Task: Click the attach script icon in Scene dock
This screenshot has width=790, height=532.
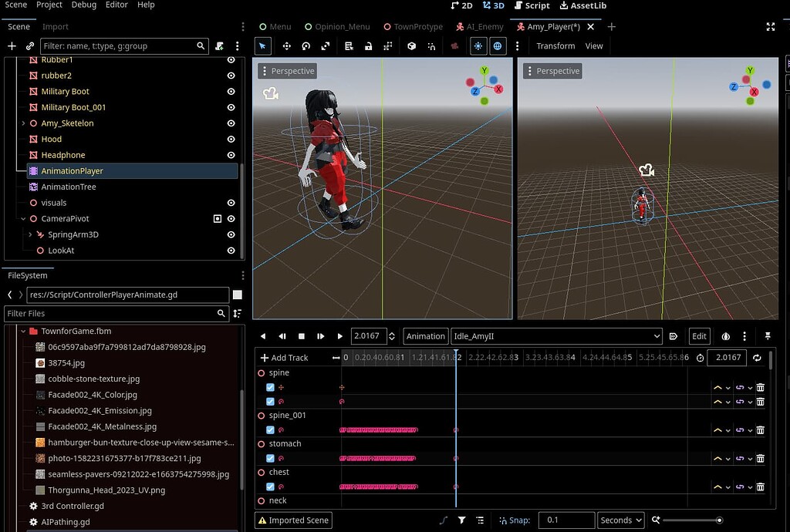Action: pyautogui.click(x=219, y=45)
